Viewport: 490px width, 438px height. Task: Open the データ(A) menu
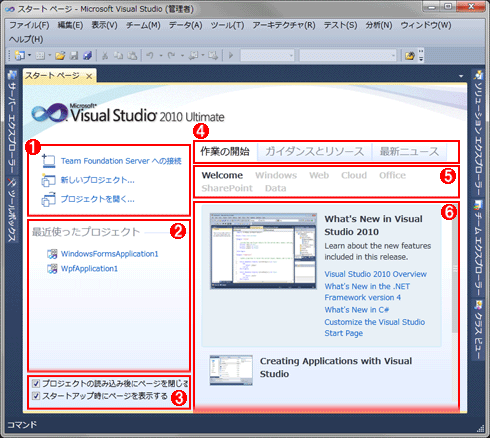tap(185, 25)
